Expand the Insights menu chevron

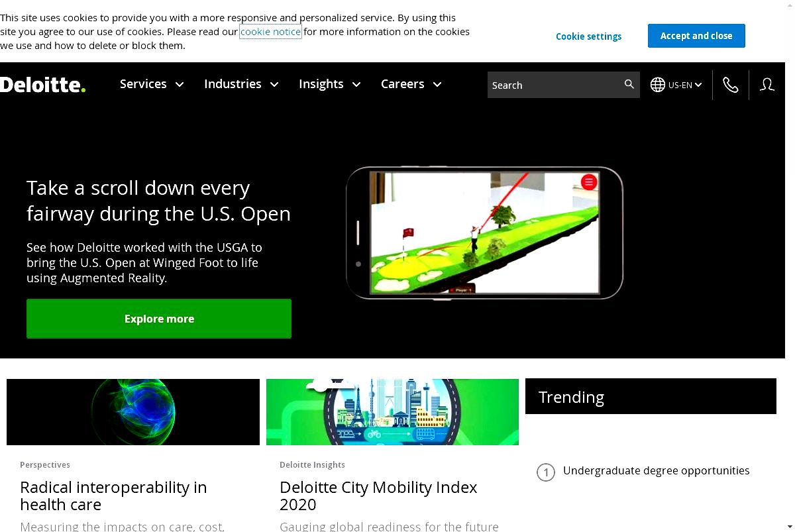pyautogui.click(x=356, y=85)
